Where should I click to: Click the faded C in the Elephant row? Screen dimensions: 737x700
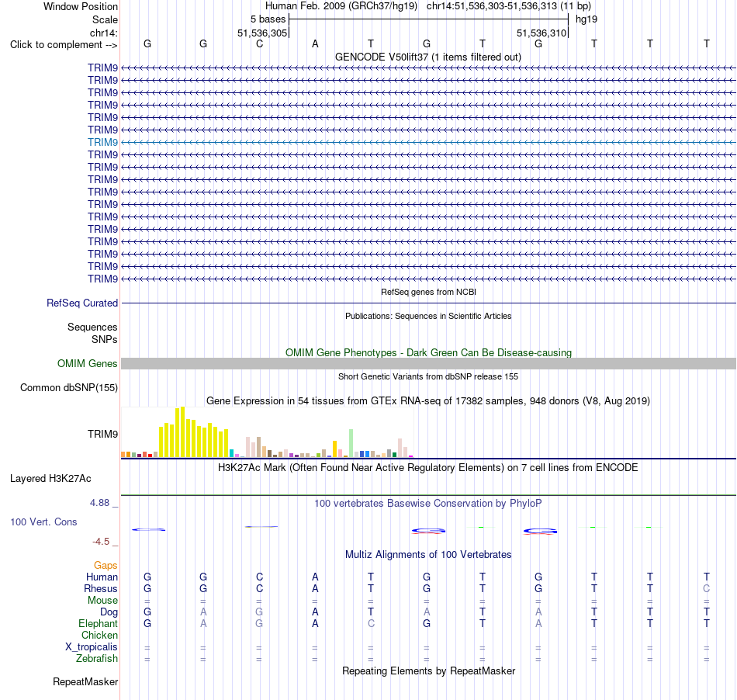pos(371,623)
